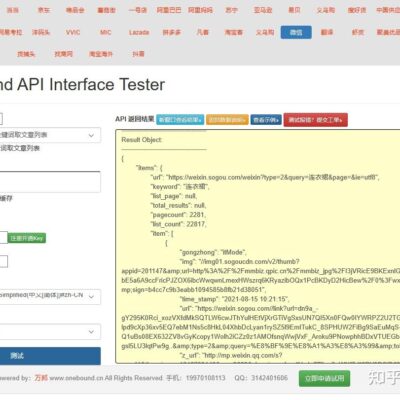400x400 pixels.
Task: Expand the API type dropdown for article list
Action: 50,135
